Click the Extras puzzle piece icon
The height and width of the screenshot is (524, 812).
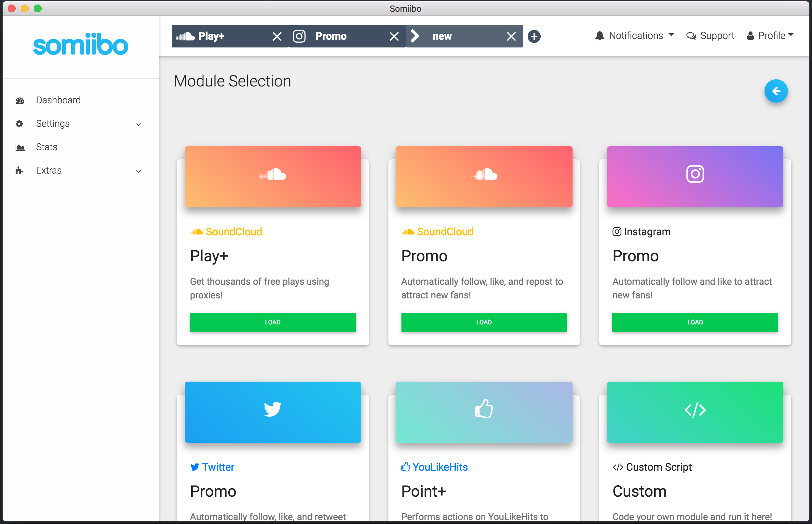[x=20, y=170]
